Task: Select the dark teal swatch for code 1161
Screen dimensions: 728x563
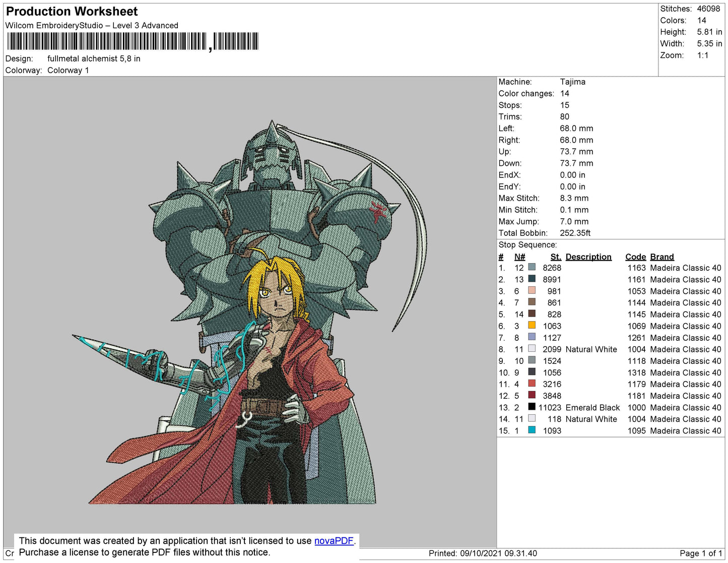Action: tap(532, 279)
